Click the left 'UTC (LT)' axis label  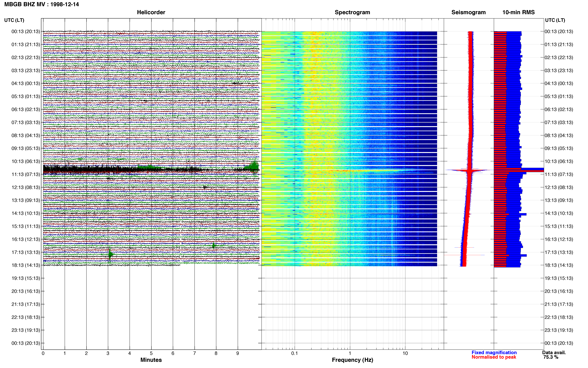point(14,20)
